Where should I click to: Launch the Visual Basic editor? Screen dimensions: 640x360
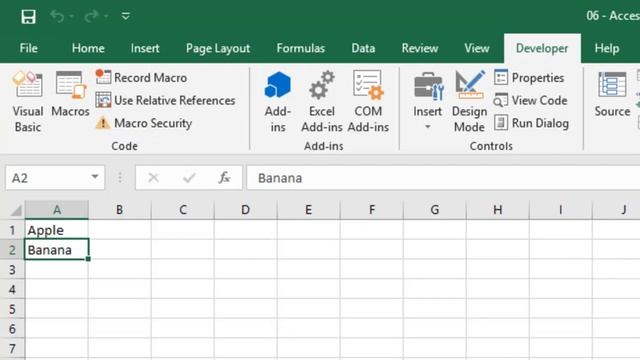coord(27,102)
